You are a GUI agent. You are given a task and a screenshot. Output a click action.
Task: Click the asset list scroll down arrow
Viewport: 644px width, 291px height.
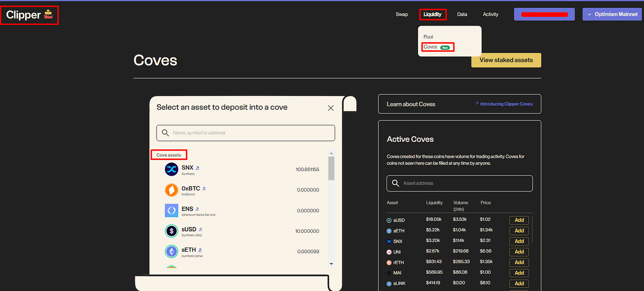tap(331, 264)
